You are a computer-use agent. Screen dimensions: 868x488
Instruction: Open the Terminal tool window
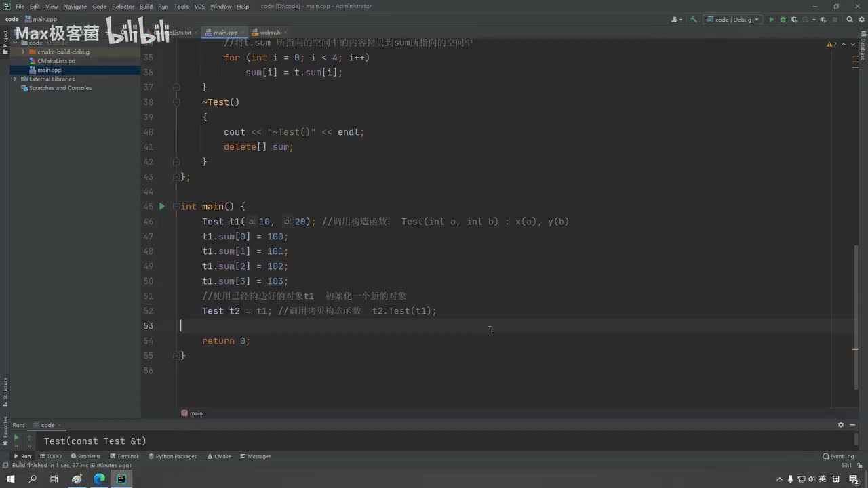[123, 456]
